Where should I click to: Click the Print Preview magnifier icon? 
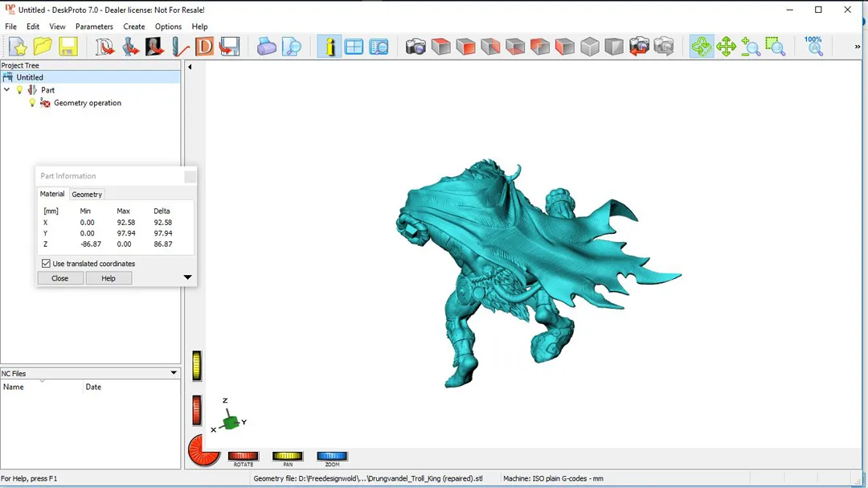click(291, 47)
